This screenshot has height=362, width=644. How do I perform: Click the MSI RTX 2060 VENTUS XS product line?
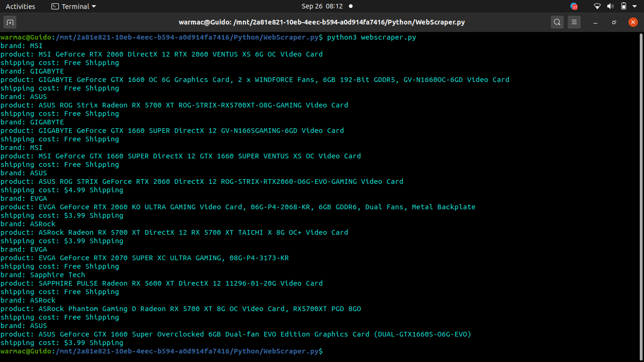coord(162,54)
